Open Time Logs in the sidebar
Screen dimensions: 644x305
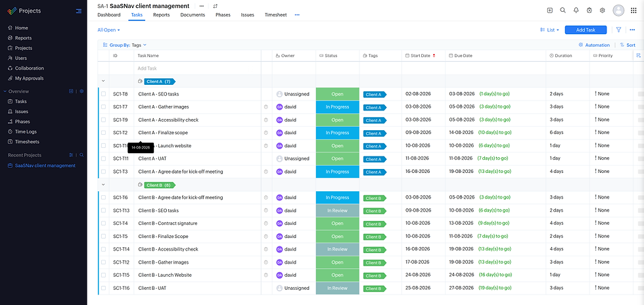(22, 131)
